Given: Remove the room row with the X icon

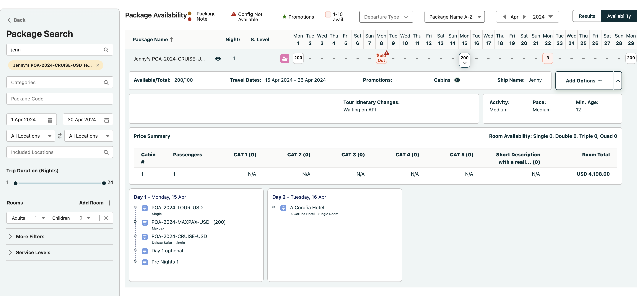Looking at the screenshot, I should 106,218.
